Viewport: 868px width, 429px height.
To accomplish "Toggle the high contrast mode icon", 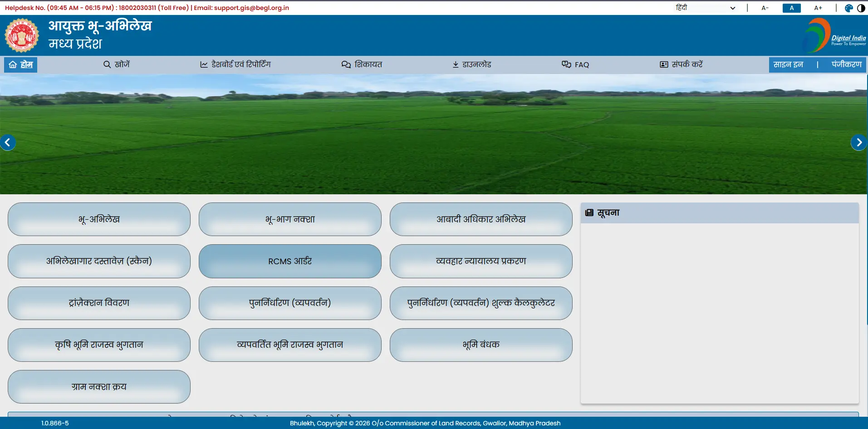I will pos(861,8).
